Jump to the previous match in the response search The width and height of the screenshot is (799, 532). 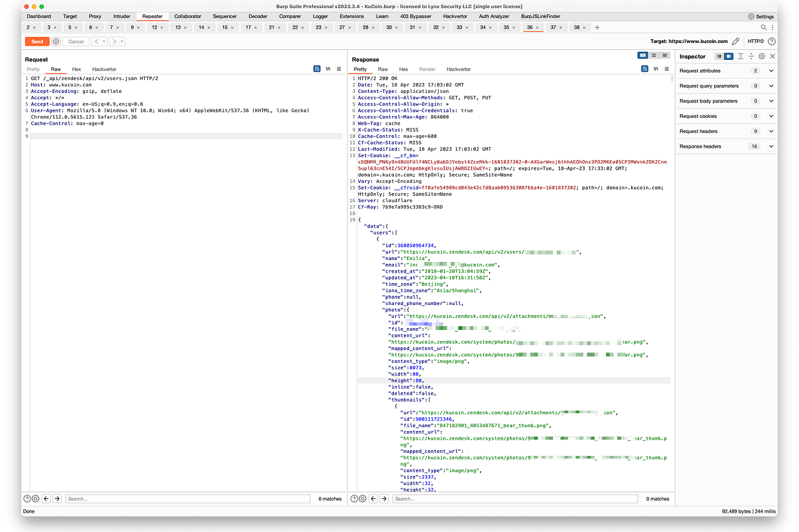[373, 498]
